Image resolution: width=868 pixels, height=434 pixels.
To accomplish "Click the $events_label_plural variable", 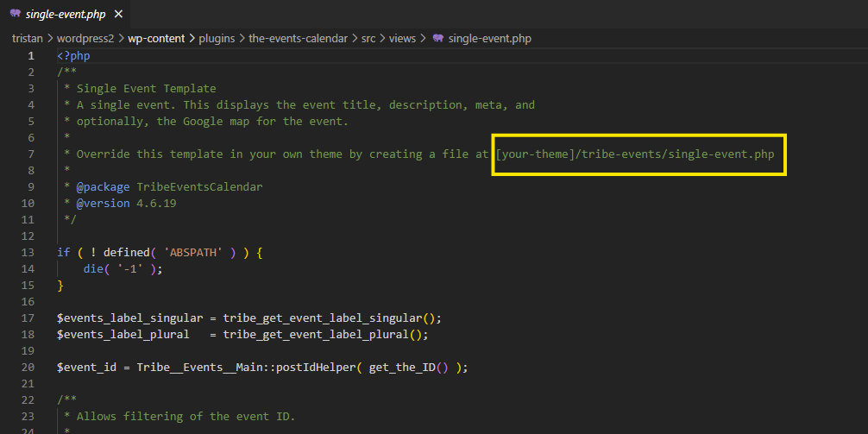I will click(x=123, y=335).
